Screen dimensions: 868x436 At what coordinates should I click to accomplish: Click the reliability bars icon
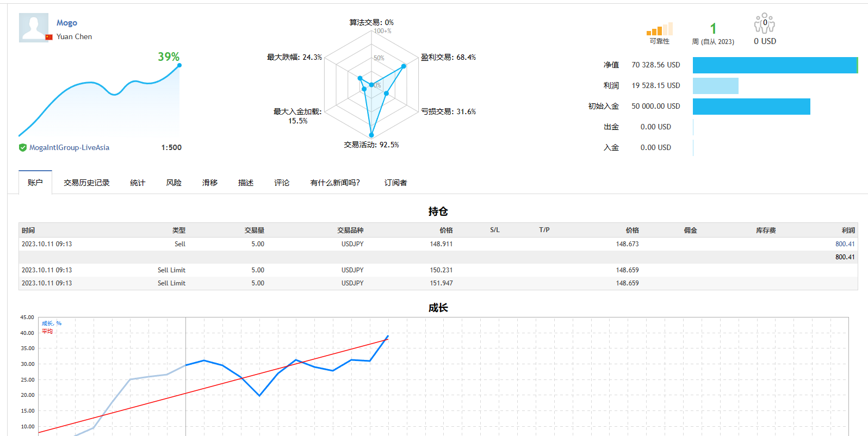click(660, 29)
